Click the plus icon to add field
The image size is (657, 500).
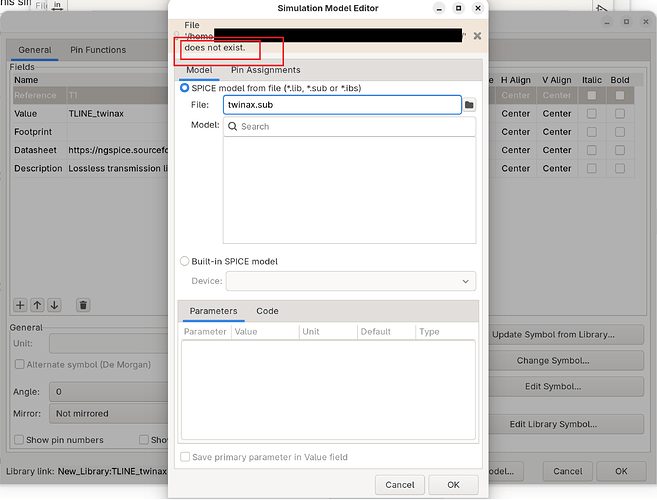pos(20,304)
